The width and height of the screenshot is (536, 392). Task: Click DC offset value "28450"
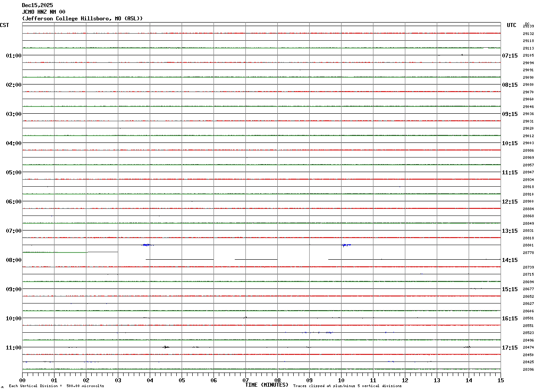[x=528, y=355]
